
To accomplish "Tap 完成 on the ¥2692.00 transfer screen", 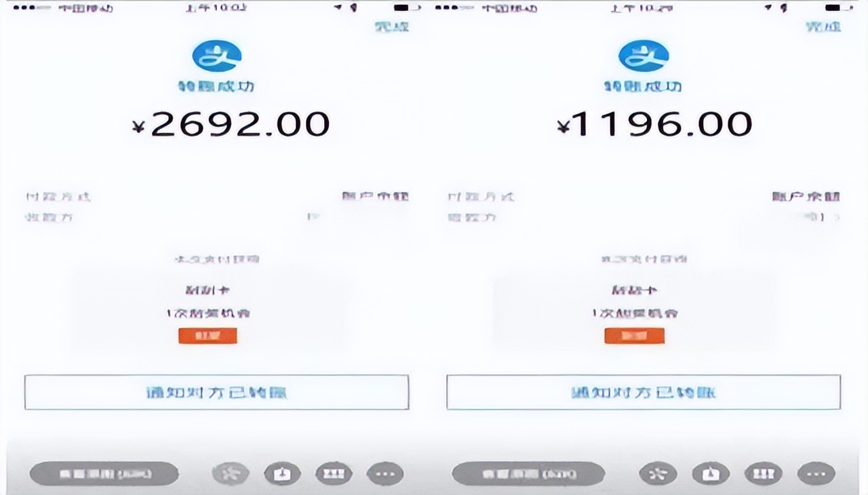I will tap(391, 27).
